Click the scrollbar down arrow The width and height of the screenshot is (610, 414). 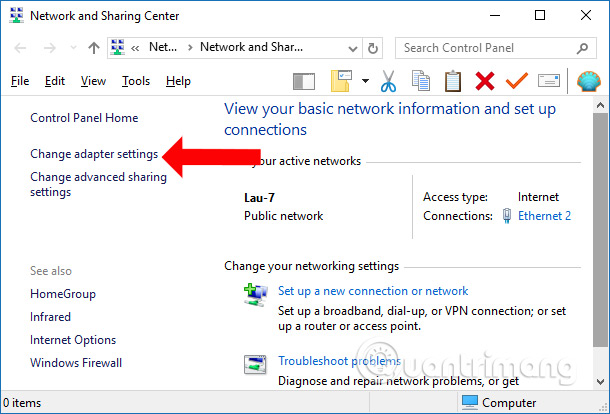pyautogui.click(x=600, y=382)
